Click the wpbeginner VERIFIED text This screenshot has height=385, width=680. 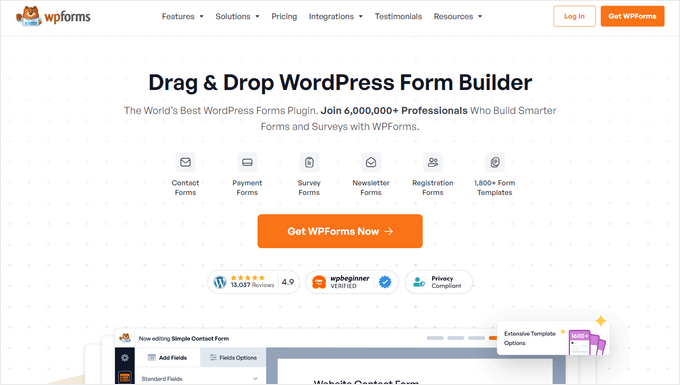pyautogui.click(x=350, y=282)
